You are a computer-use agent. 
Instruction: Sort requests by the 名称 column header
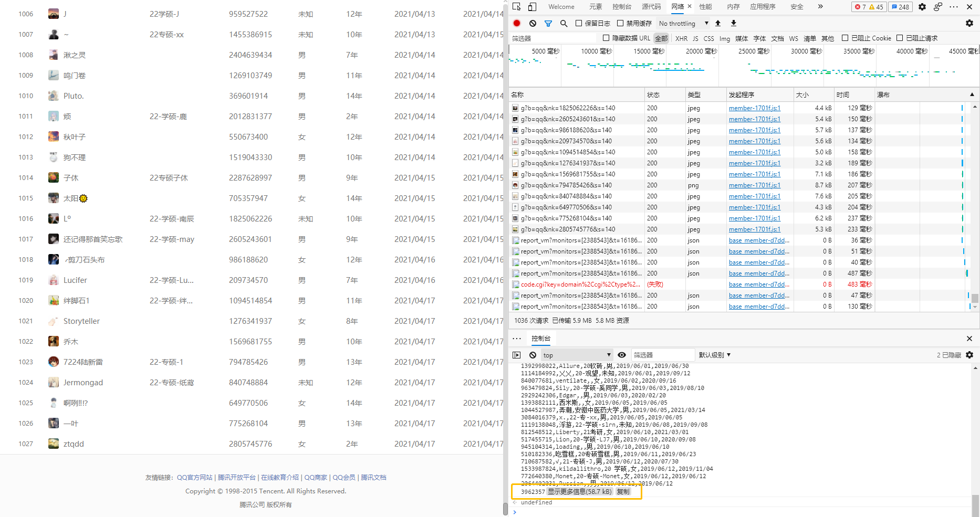coord(577,94)
